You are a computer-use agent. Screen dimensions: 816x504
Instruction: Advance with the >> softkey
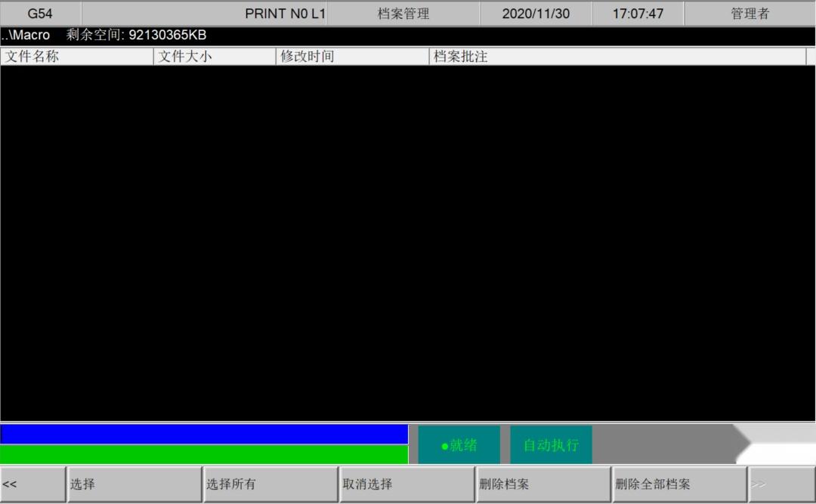click(782, 484)
